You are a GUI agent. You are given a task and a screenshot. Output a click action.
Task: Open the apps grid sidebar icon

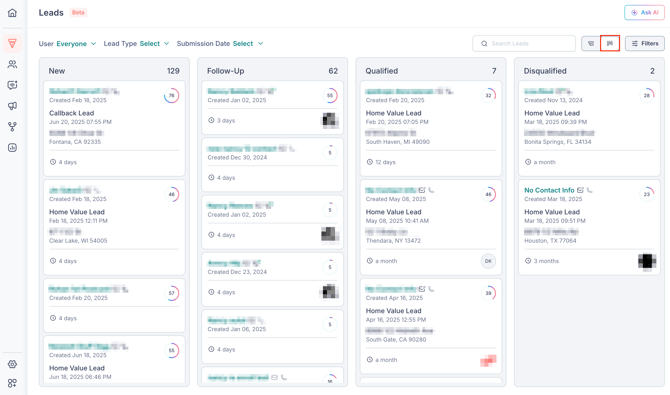tap(12, 383)
